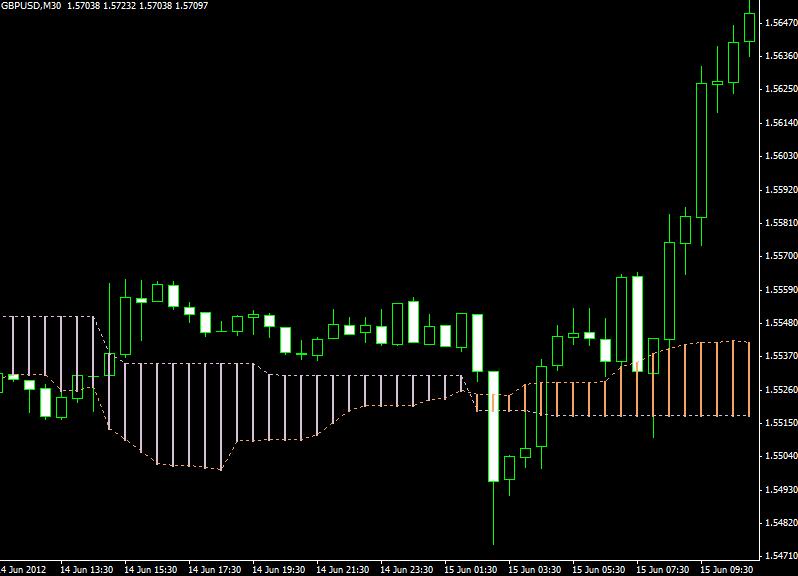
Task: Select the 1.56030 price level label
Action: [x=781, y=156]
